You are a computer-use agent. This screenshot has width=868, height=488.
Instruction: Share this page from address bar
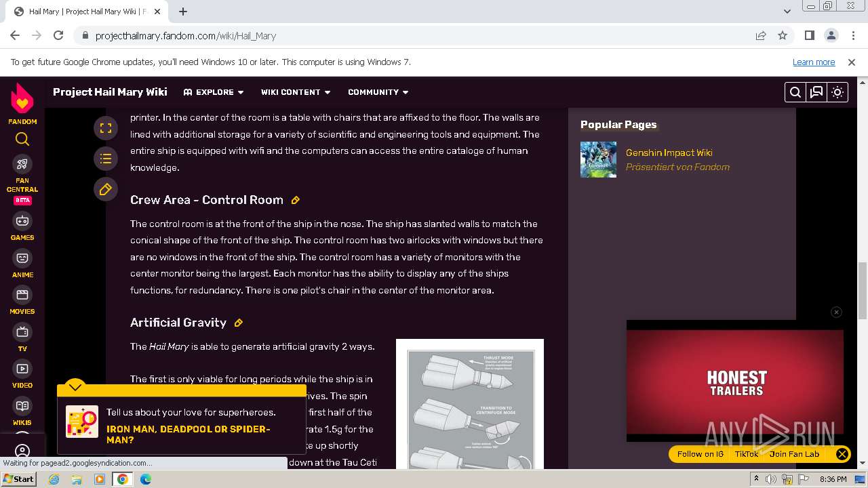(761, 35)
